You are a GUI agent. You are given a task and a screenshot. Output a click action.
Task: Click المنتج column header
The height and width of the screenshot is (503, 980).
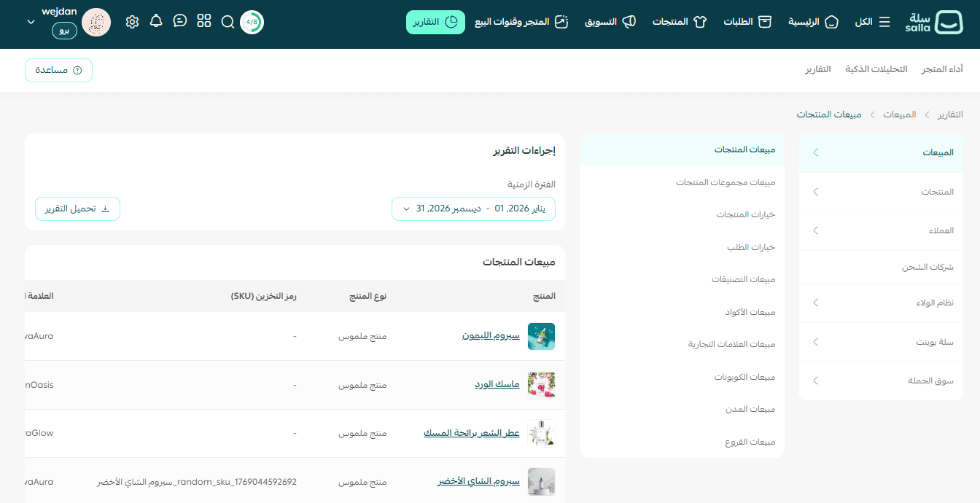coord(544,296)
